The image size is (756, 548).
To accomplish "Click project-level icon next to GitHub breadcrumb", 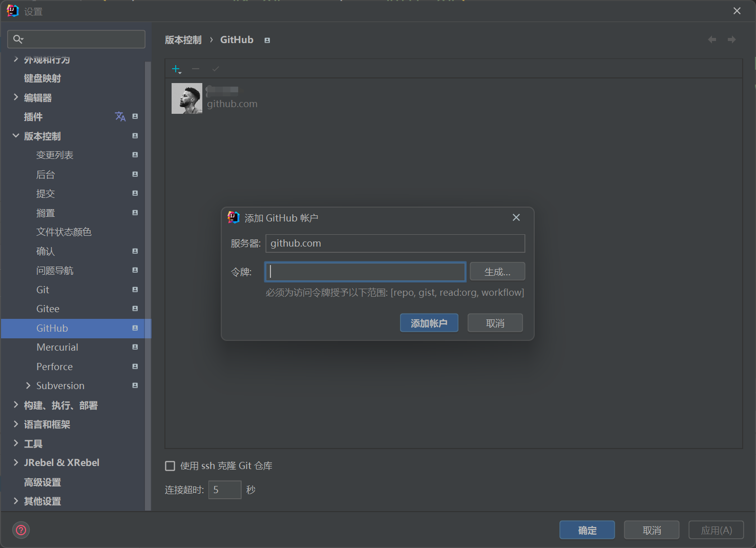I will (267, 40).
